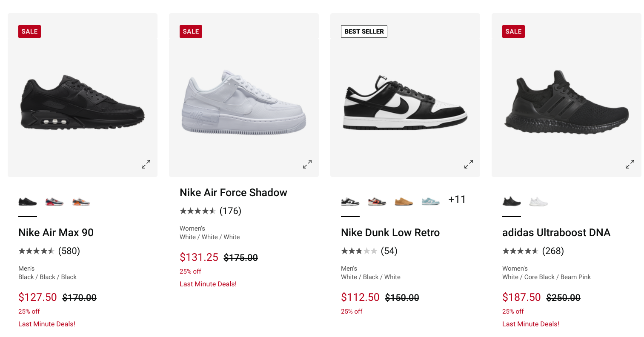Expand the Nike Air Force Shadow image
Image resolution: width=644 pixels, height=337 pixels.
coord(307,164)
